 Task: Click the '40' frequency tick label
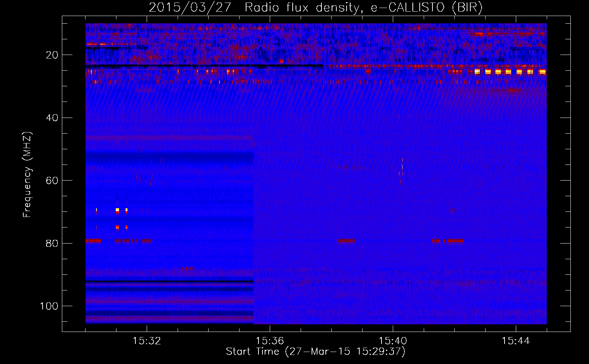pyautogui.click(x=52, y=118)
